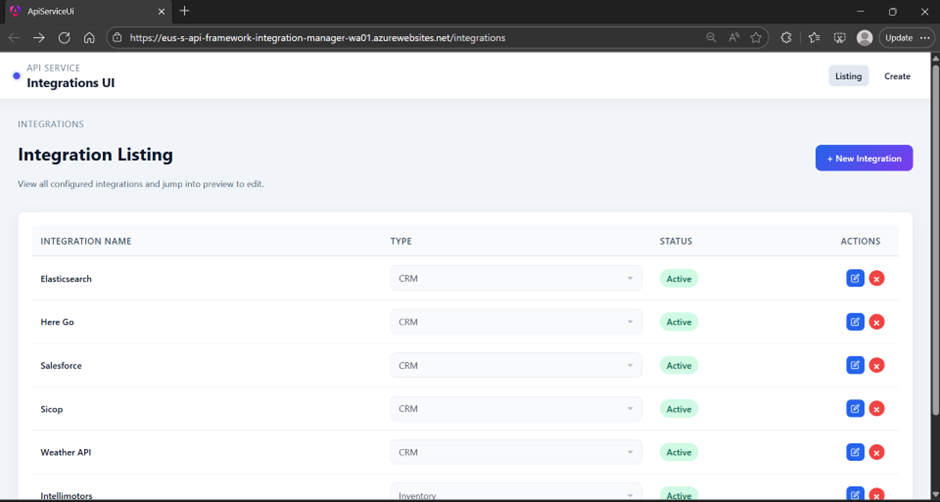The width and height of the screenshot is (940, 502).
Task: Click the Type column header
Action: point(401,241)
